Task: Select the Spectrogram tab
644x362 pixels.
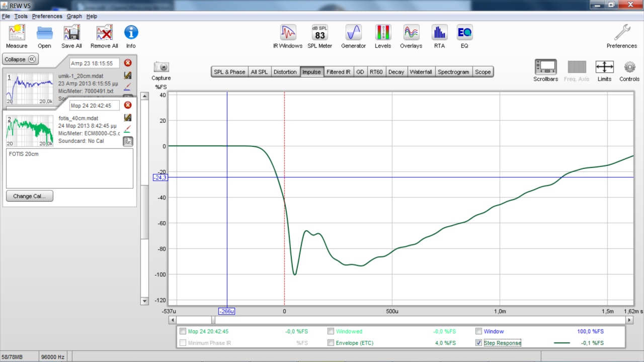Action: tap(453, 72)
